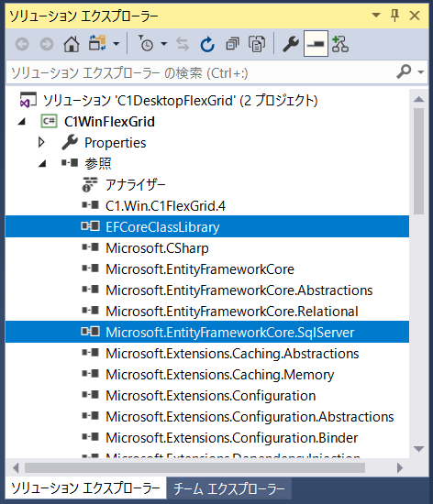
Task: Open the search options dropdown arrow
Action: coord(420,72)
